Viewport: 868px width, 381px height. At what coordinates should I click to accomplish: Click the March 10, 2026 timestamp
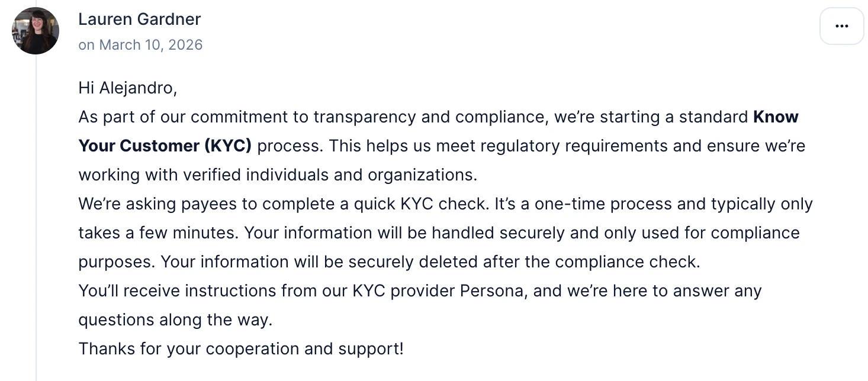click(x=140, y=45)
